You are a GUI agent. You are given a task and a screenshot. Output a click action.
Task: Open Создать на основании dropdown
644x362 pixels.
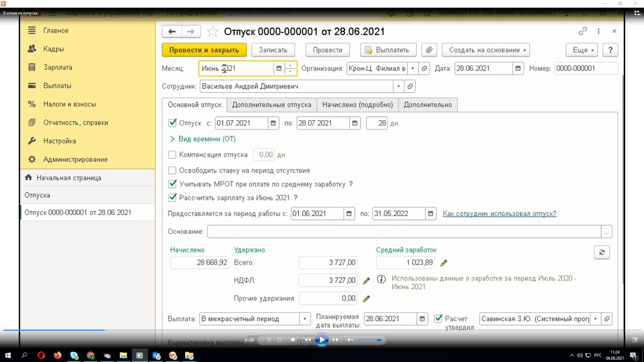[x=486, y=50]
